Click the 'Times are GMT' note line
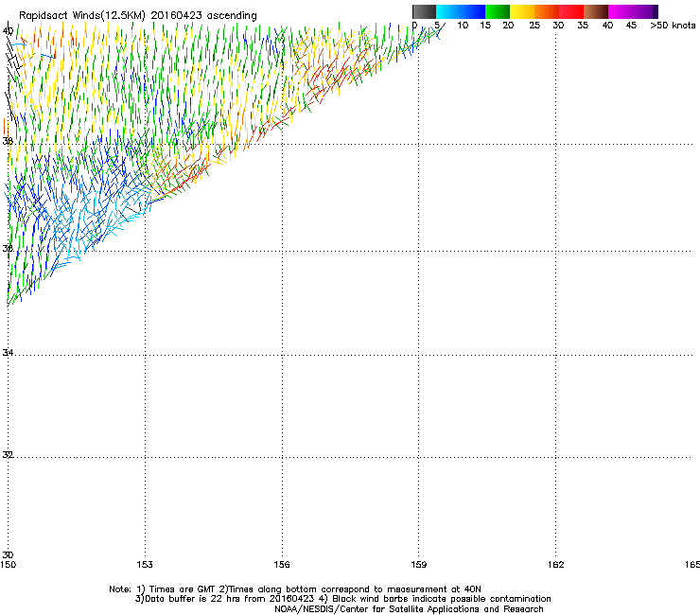 [294, 589]
